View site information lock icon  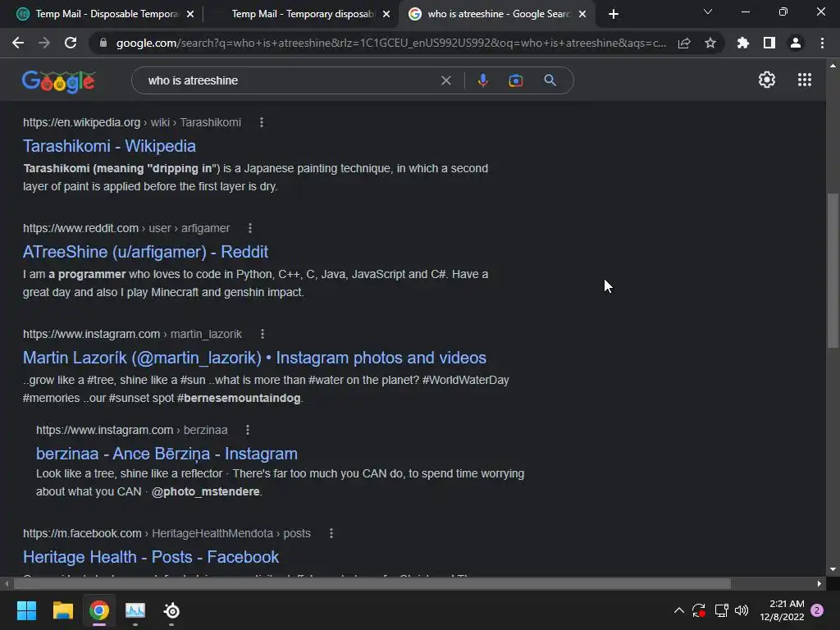point(103,43)
